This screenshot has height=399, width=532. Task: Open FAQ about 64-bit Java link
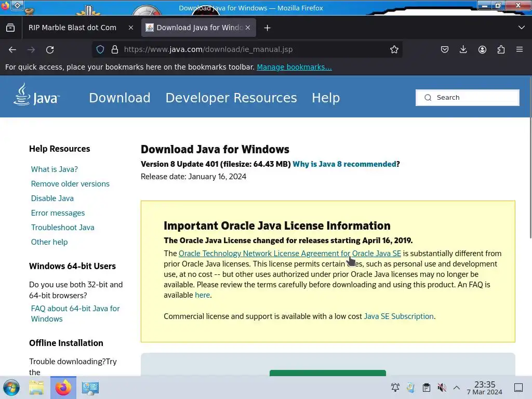75,314
